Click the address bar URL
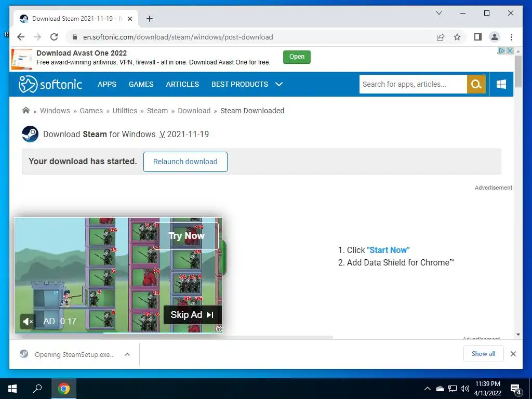 pyautogui.click(x=178, y=37)
